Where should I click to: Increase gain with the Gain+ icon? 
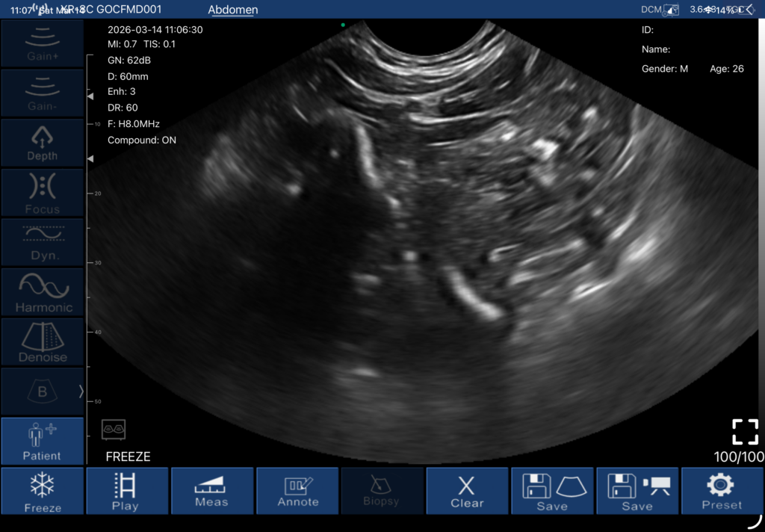coord(43,43)
